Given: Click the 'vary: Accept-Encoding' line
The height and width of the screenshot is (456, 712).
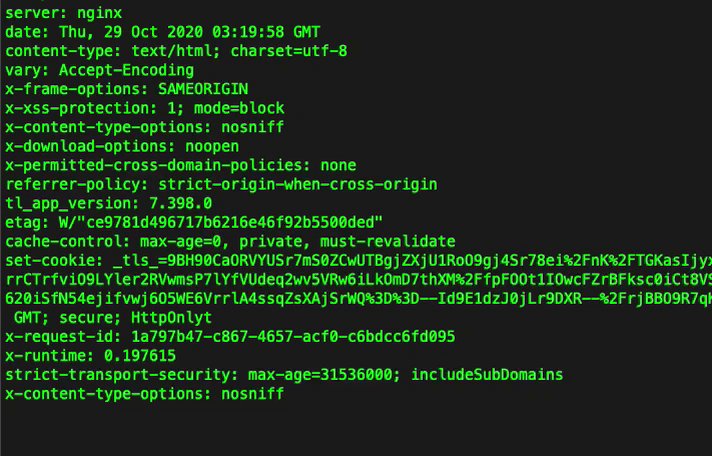Looking at the screenshot, I should (99, 70).
